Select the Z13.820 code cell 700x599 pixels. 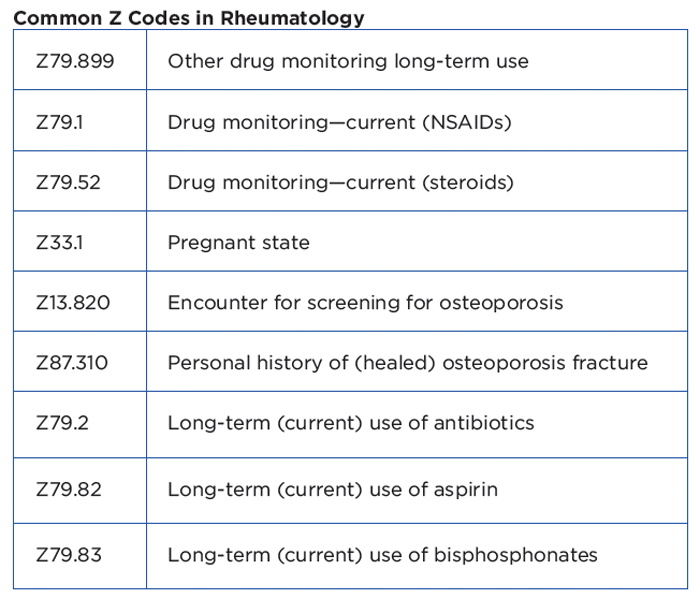(x=73, y=302)
